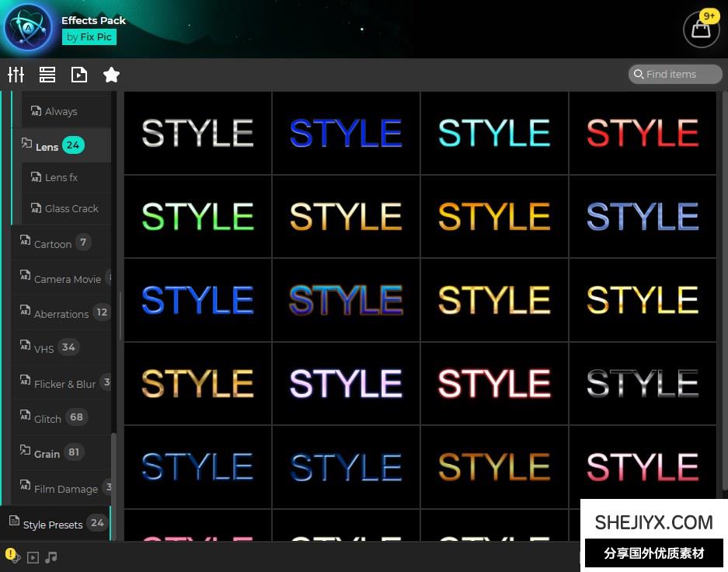Click the music note icon at bottom
728x572 pixels.
coord(51,557)
